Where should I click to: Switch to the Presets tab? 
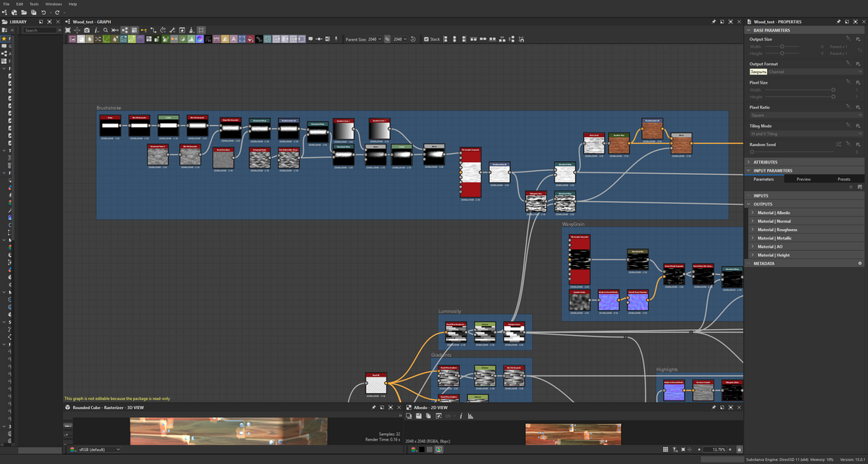tap(843, 179)
